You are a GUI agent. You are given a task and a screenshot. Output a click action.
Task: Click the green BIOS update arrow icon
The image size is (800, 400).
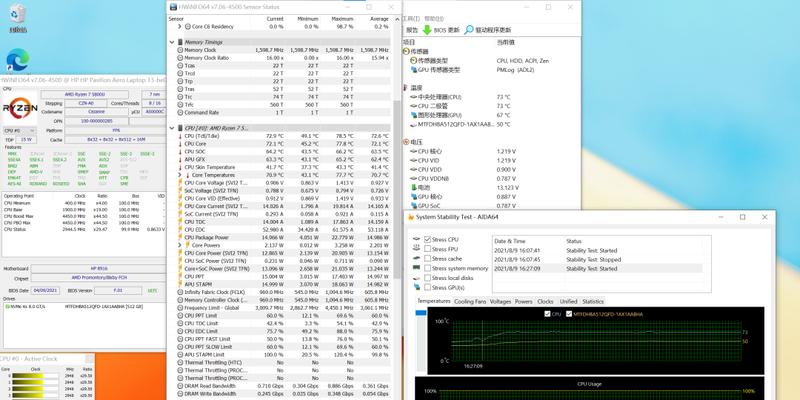click(427, 30)
